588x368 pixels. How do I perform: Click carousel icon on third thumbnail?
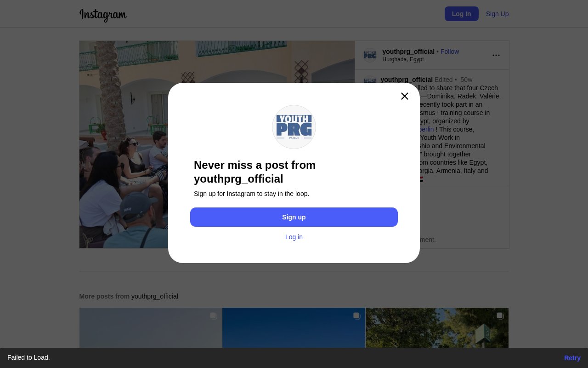pos(500,316)
